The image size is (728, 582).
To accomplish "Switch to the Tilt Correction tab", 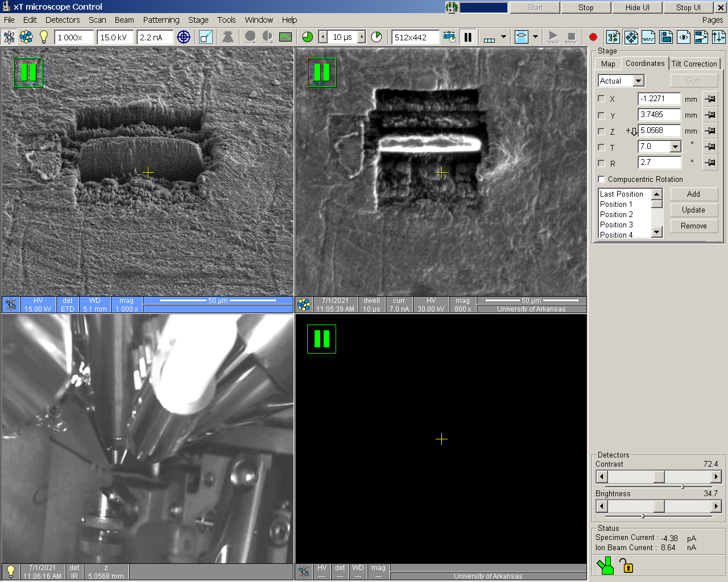I will pyautogui.click(x=694, y=64).
